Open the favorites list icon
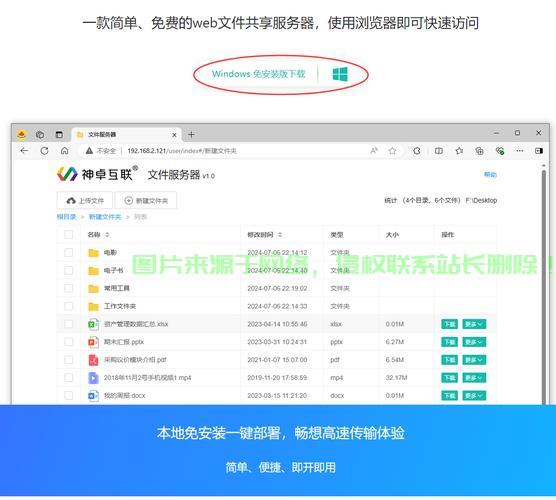 click(459, 151)
